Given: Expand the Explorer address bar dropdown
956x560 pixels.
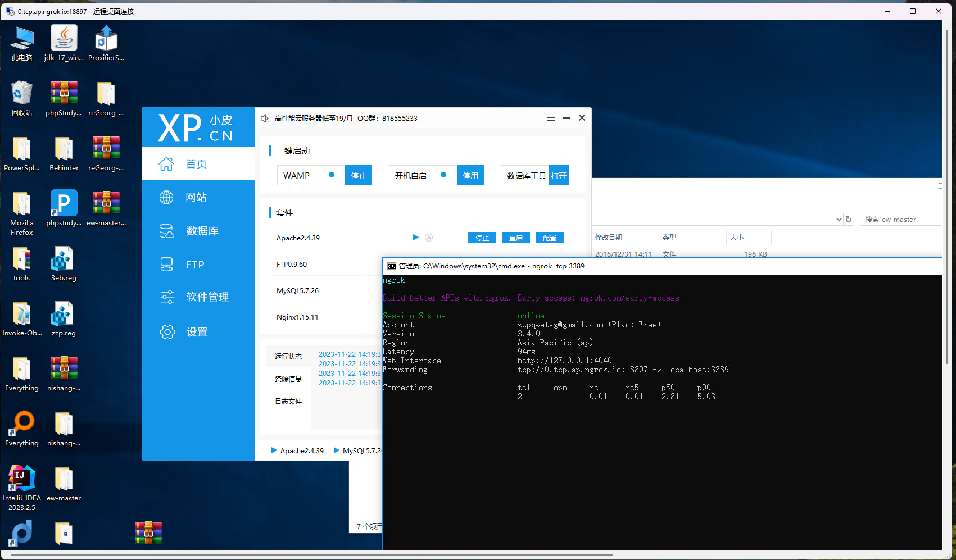Looking at the screenshot, I should click(839, 220).
